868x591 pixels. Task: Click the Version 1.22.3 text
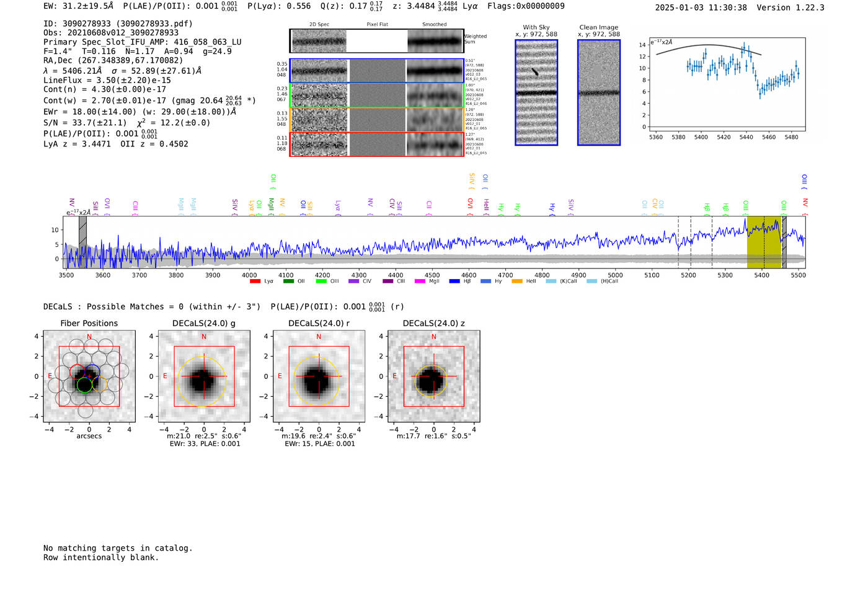click(x=790, y=7)
